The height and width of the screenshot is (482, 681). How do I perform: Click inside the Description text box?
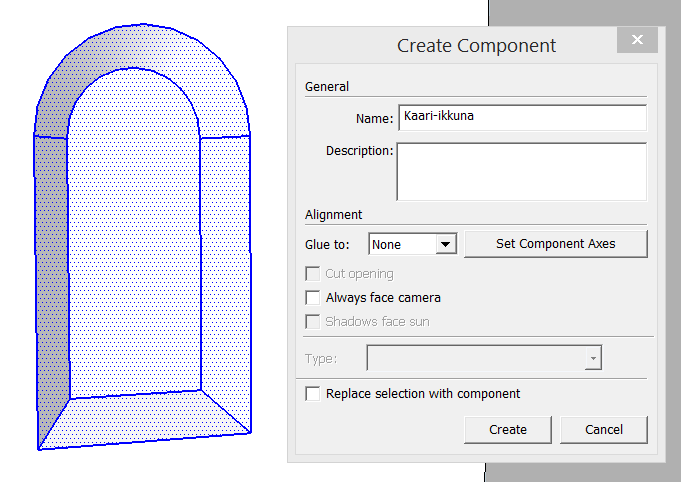[521, 171]
